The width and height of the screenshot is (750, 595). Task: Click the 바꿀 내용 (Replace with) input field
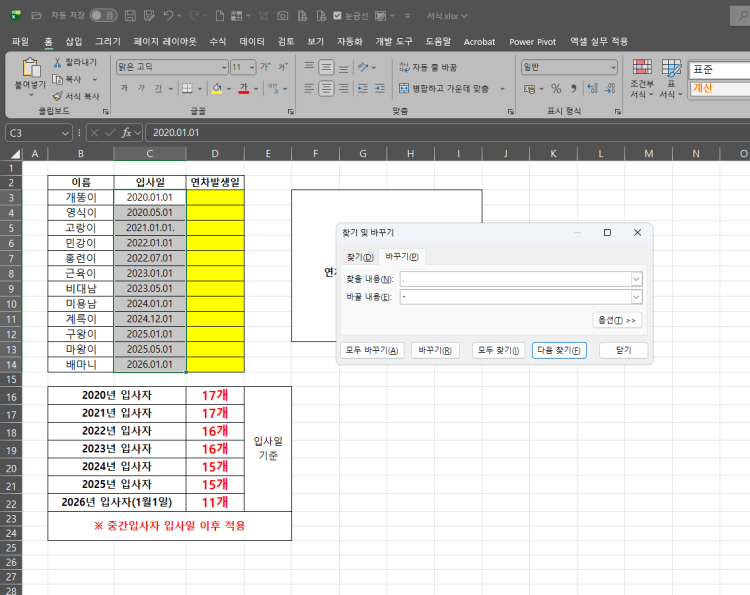pyautogui.click(x=514, y=297)
